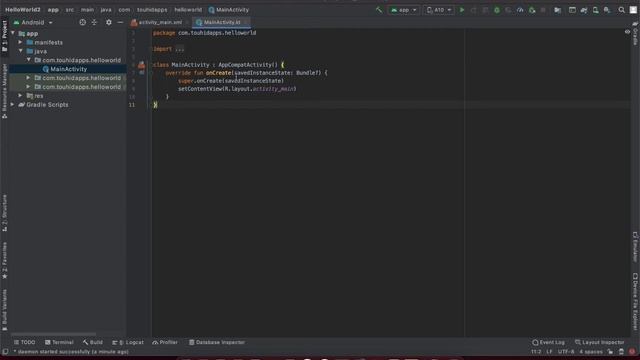Collapse the java folder arrow
Viewport: 640px width, 360px height.
click(20, 51)
